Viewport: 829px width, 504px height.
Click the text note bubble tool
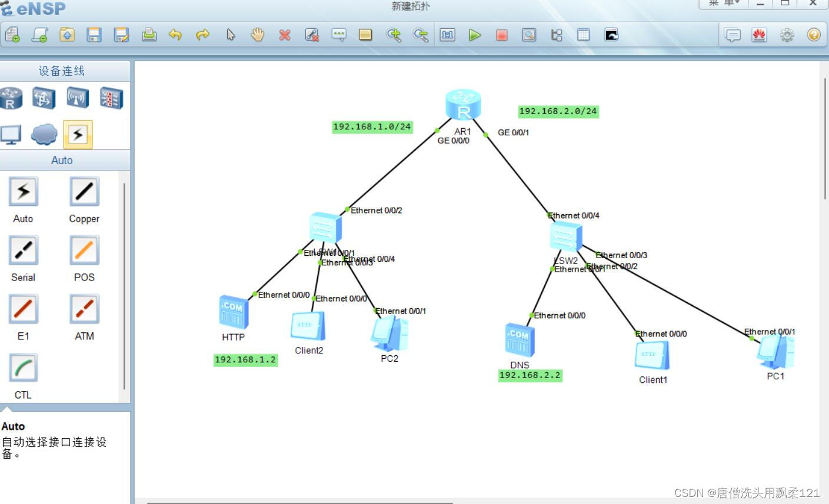(339, 35)
